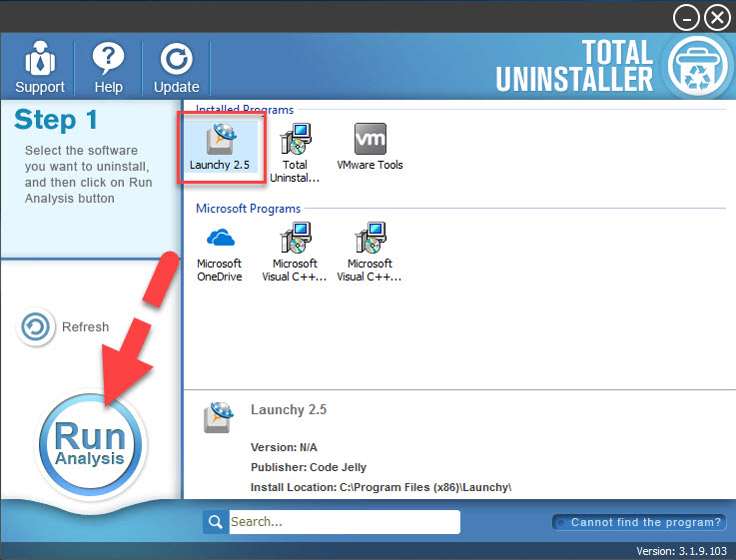The image size is (736, 560).
Task: Select VMware Tools program icon
Action: click(x=369, y=147)
